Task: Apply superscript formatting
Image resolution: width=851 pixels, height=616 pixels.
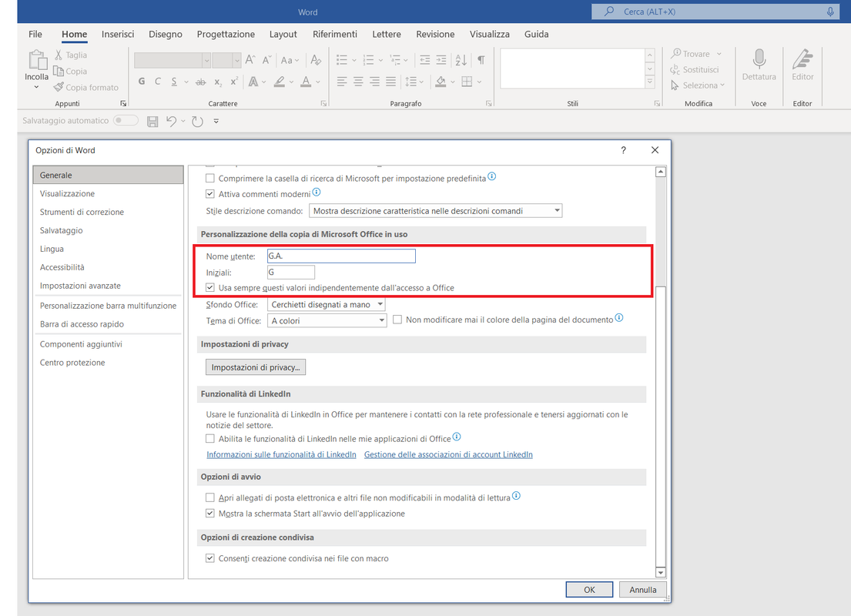Action: coord(234,82)
